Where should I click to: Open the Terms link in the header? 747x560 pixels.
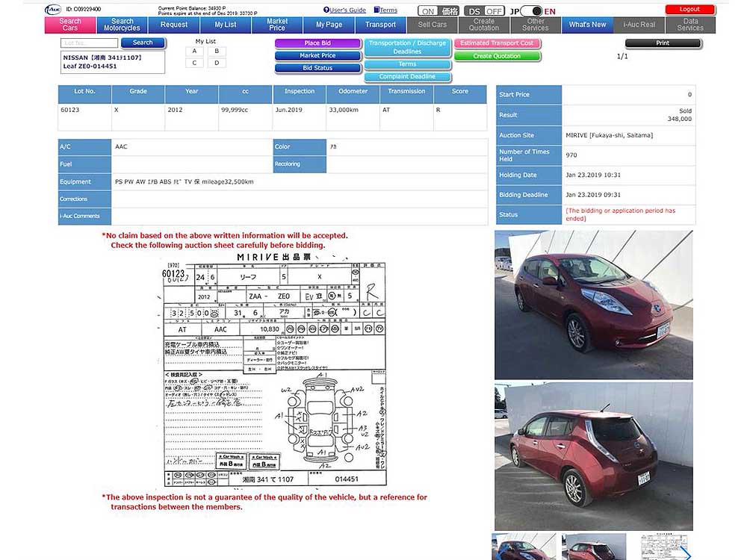(x=386, y=10)
